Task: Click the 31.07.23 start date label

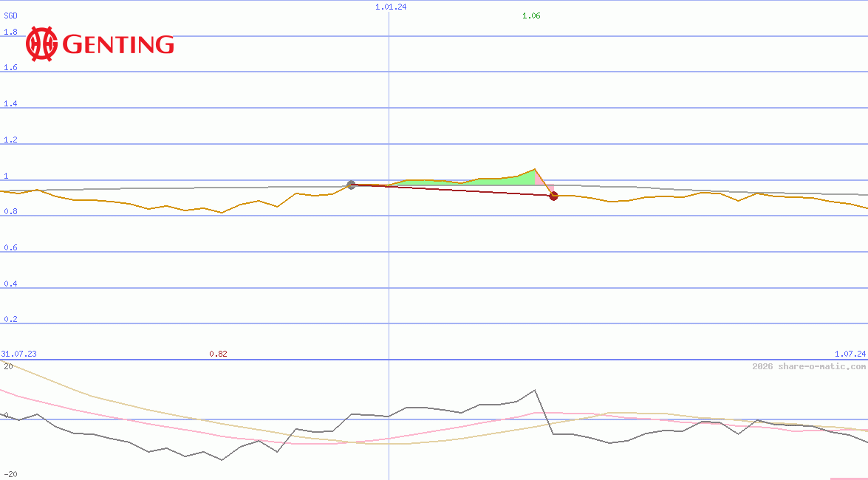Action: coord(18,354)
